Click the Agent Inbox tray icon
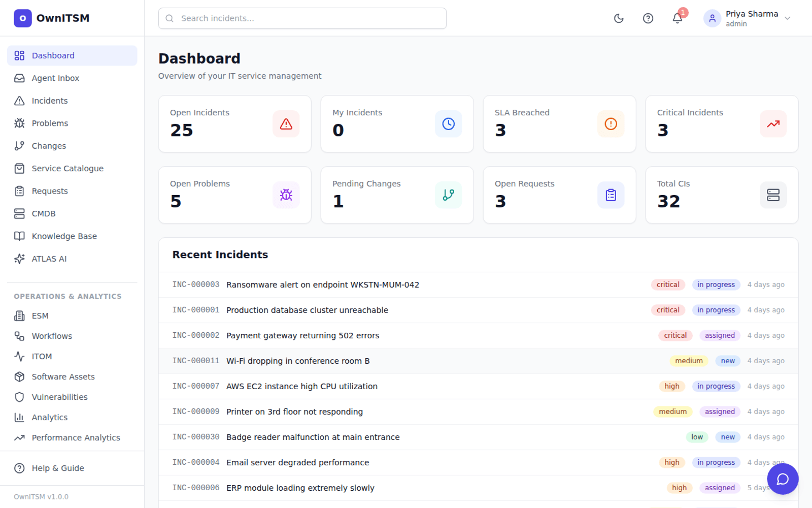Image resolution: width=812 pixels, height=508 pixels. tap(19, 78)
